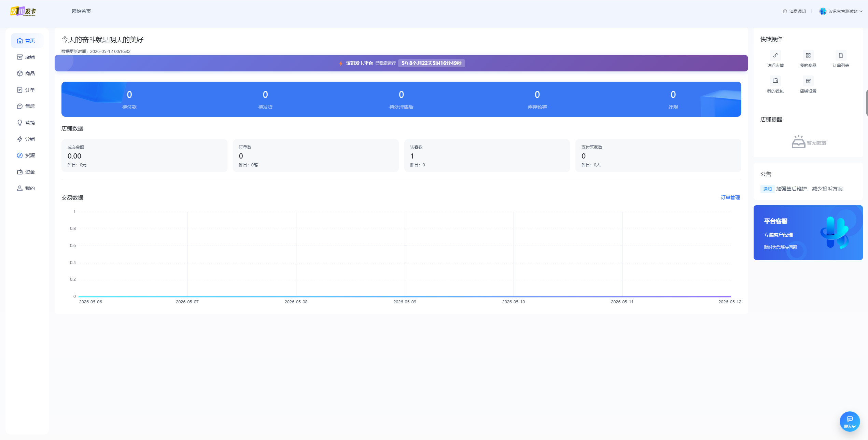Click the 汉讯发卡 logo
The image size is (868, 440).
tap(23, 11)
